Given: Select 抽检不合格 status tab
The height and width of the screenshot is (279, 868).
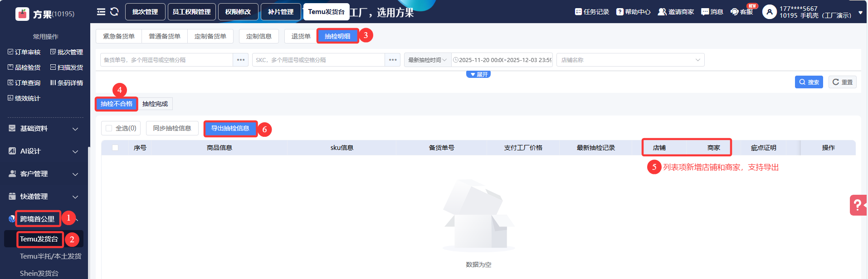Looking at the screenshot, I should click(117, 104).
